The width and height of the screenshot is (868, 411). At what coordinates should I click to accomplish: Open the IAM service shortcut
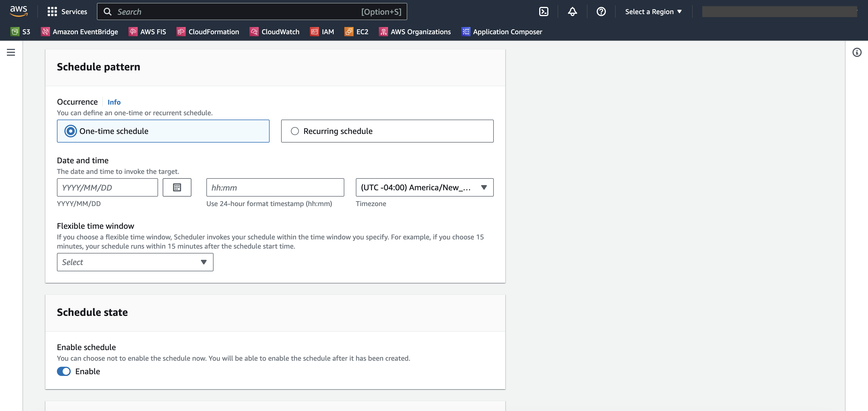pos(322,32)
